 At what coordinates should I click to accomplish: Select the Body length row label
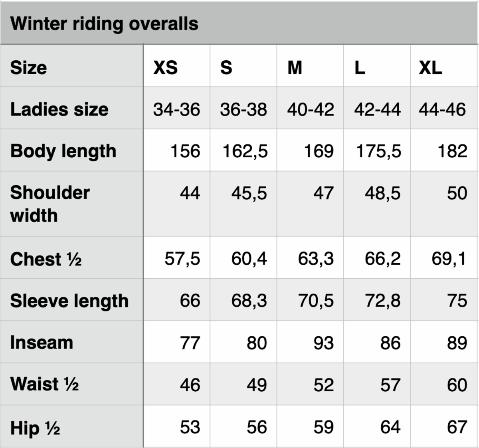click(x=63, y=151)
